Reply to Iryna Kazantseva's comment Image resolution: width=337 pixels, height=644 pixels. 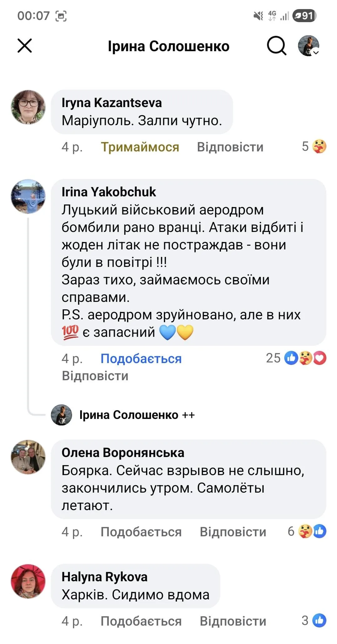click(x=230, y=147)
